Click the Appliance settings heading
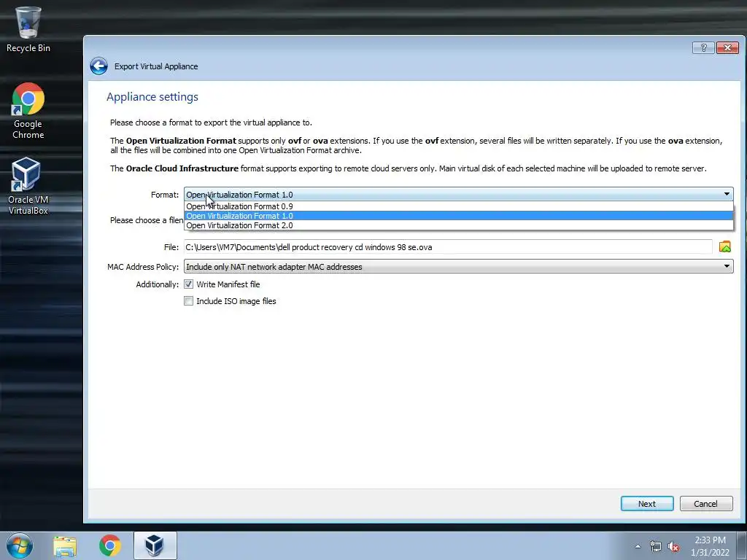This screenshot has height=560, width=747. click(x=152, y=97)
